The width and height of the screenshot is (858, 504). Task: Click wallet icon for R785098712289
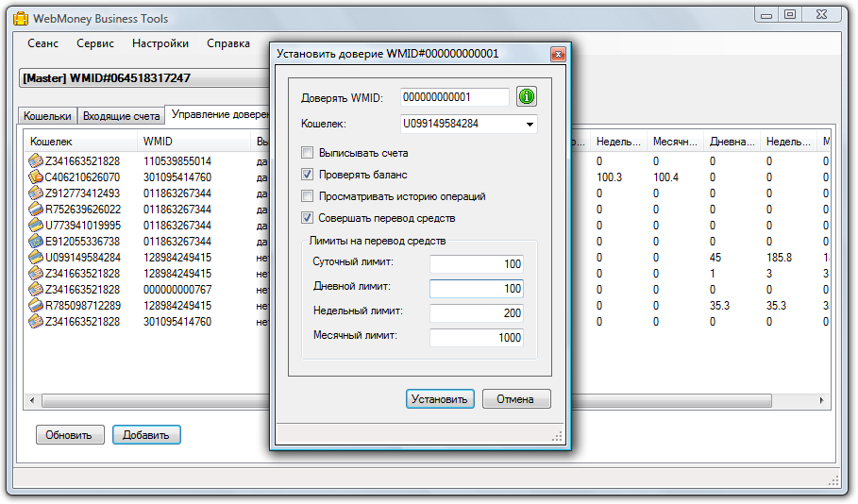(37, 306)
